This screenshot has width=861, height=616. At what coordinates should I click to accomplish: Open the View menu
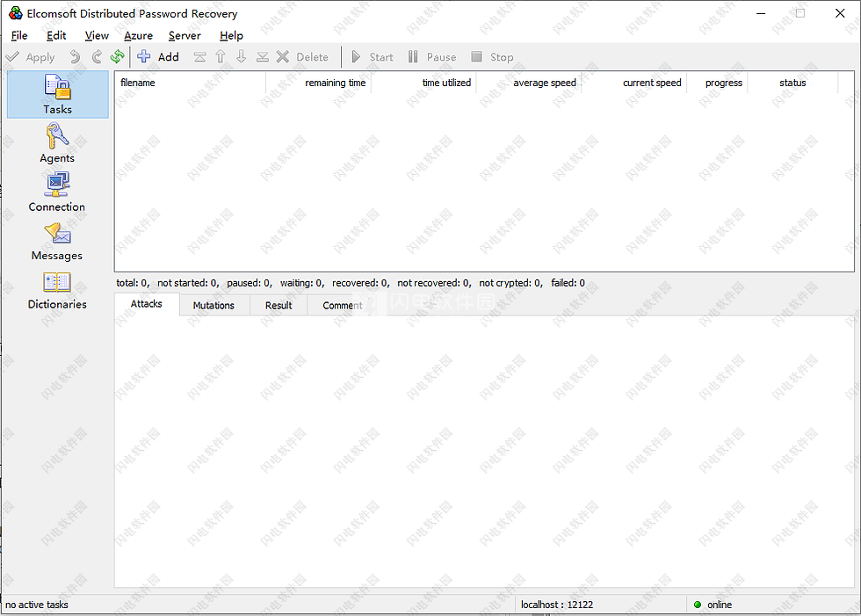click(x=97, y=36)
